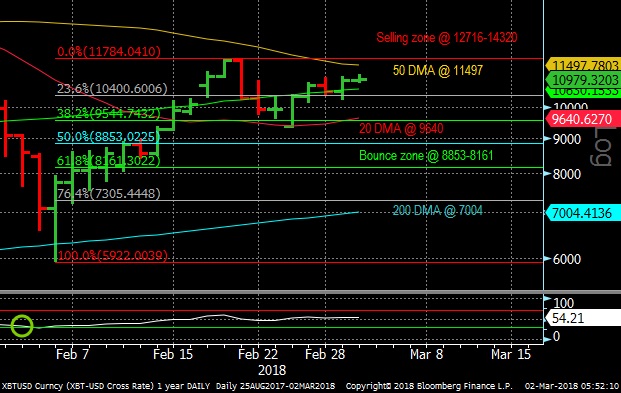Click the 9000 price axis label

click(567, 139)
